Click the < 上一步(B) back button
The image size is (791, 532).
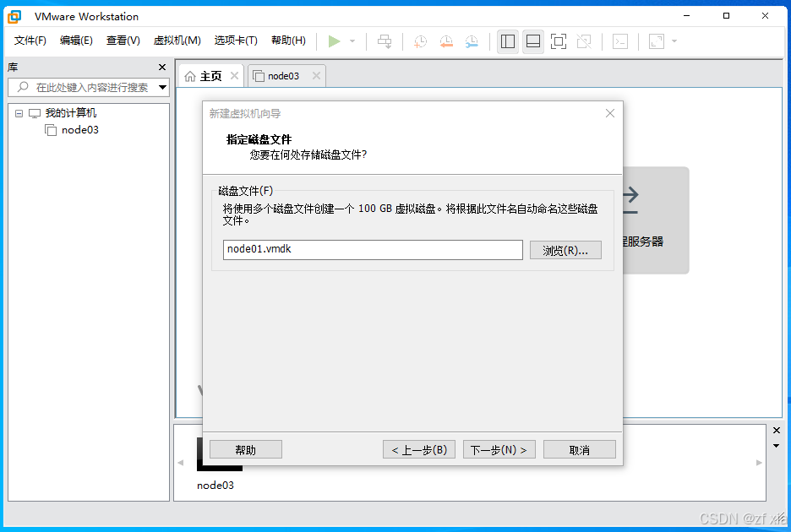tap(419, 449)
